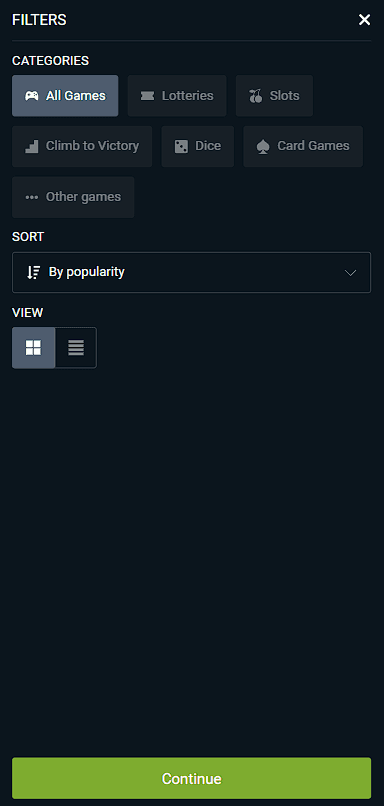The image size is (384, 806).
Task: Click the sort-order icon beside By popularity
Action: (x=33, y=272)
